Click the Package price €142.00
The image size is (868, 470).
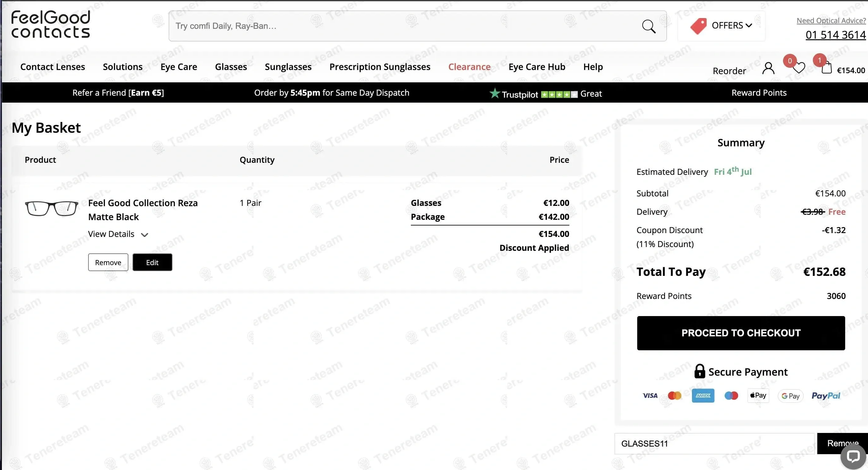(554, 217)
